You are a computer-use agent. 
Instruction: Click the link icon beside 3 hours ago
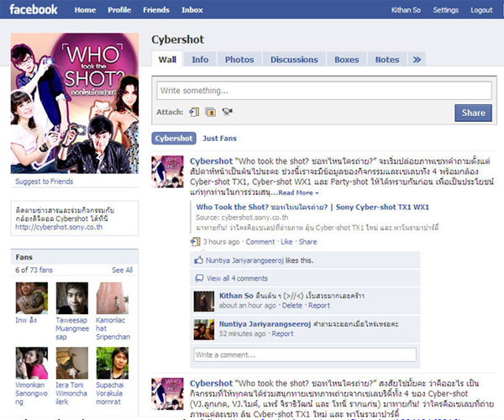click(x=195, y=242)
